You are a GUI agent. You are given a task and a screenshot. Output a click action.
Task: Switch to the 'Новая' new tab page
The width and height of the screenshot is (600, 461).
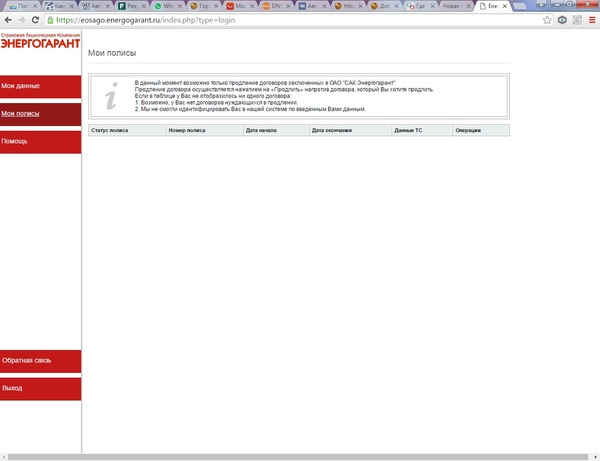[455, 6]
